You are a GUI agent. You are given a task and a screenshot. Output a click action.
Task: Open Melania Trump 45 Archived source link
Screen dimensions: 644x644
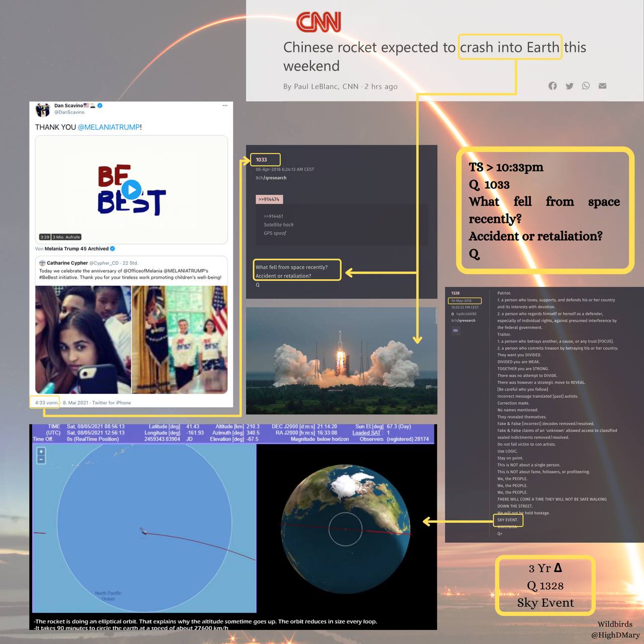76,249
